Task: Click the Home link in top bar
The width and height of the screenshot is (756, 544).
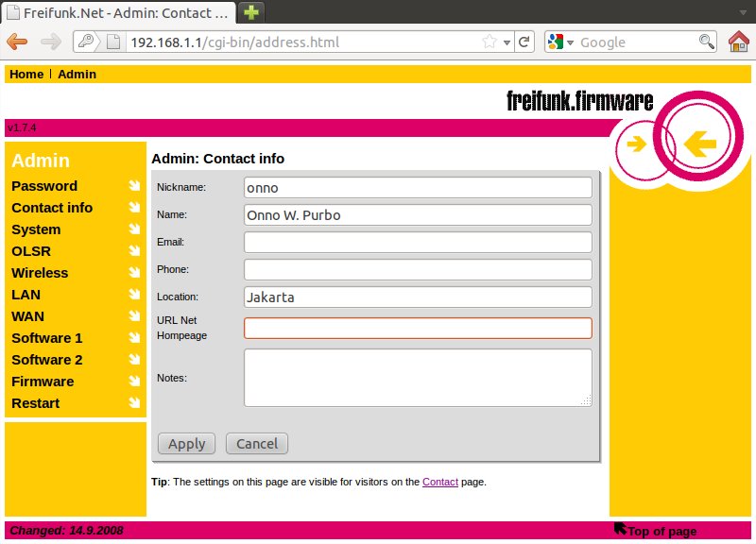Action: (26, 74)
